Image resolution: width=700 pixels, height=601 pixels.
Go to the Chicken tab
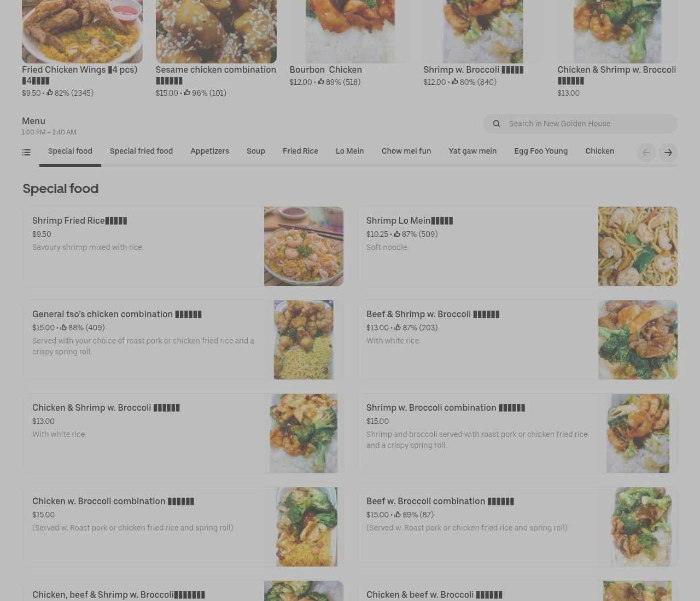[x=599, y=151]
